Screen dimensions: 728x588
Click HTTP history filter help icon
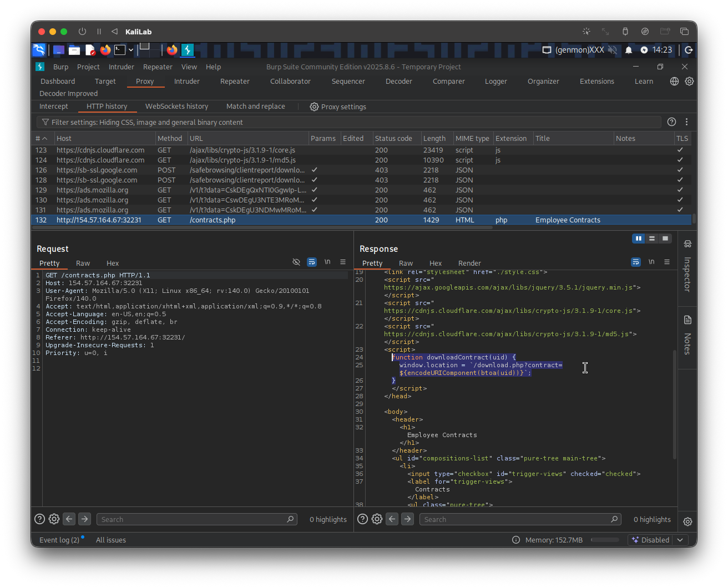671,122
